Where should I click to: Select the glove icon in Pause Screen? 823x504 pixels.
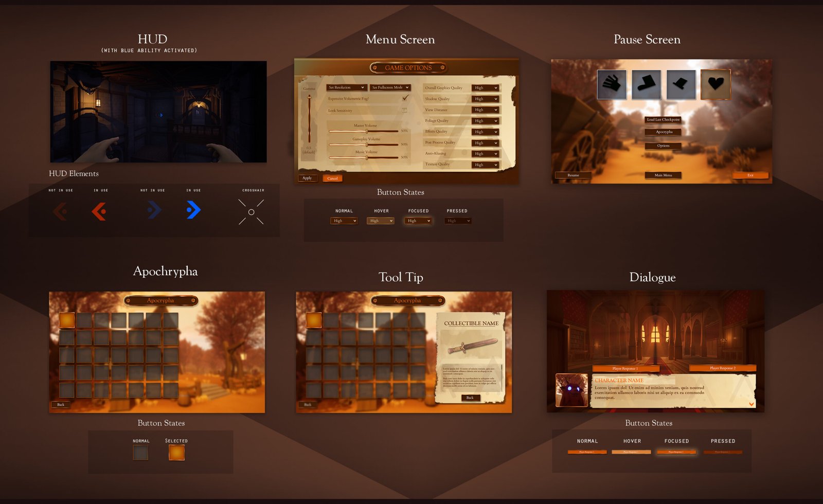pyautogui.click(x=612, y=84)
